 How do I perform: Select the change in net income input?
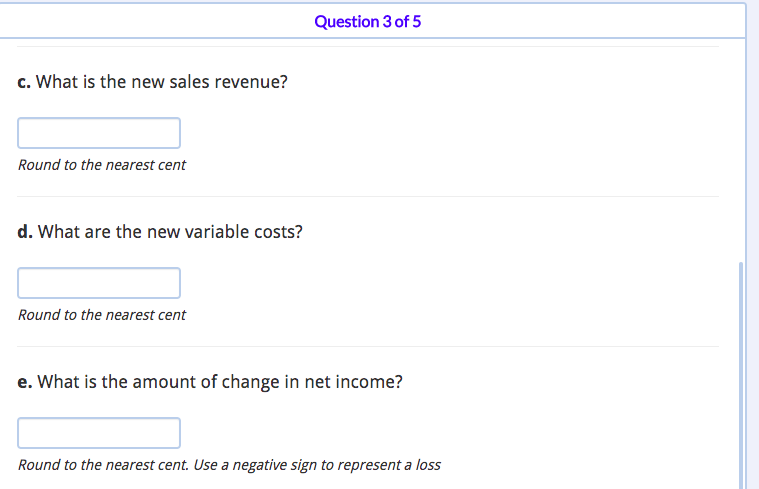coord(99,433)
